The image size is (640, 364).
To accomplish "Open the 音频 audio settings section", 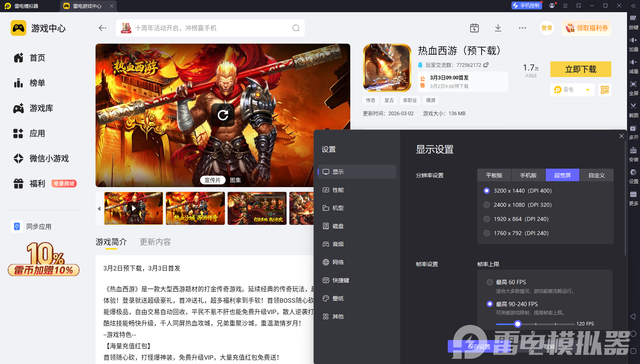I will click(x=357, y=244).
